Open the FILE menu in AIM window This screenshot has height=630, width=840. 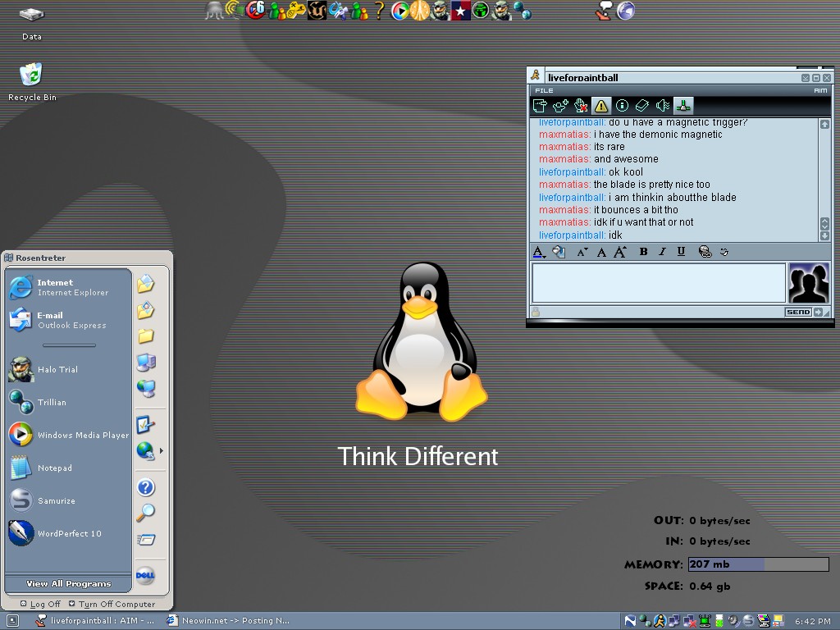[x=544, y=90]
